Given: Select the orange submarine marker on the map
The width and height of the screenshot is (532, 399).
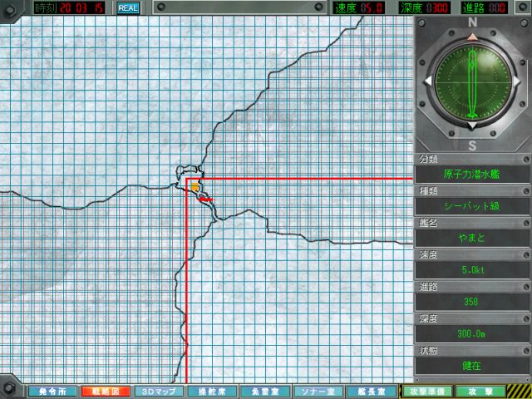Looking at the screenshot, I should (195, 189).
